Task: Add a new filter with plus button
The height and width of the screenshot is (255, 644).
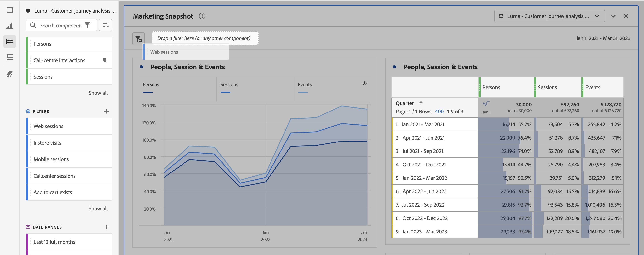Action: click(106, 112)
